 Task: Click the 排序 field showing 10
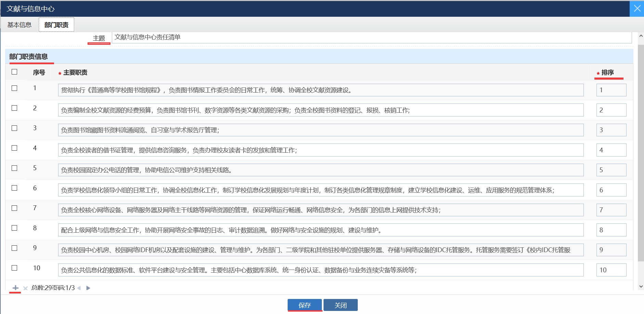[x=611, y=270]
